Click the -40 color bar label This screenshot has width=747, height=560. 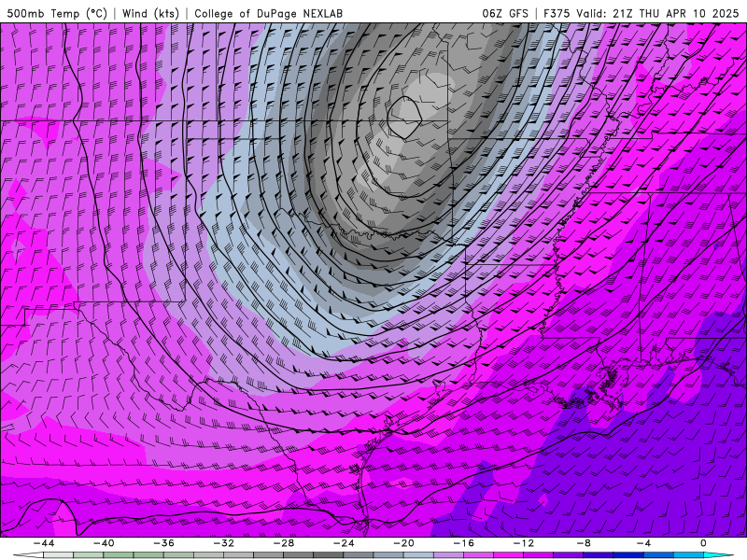pos(104,543)
